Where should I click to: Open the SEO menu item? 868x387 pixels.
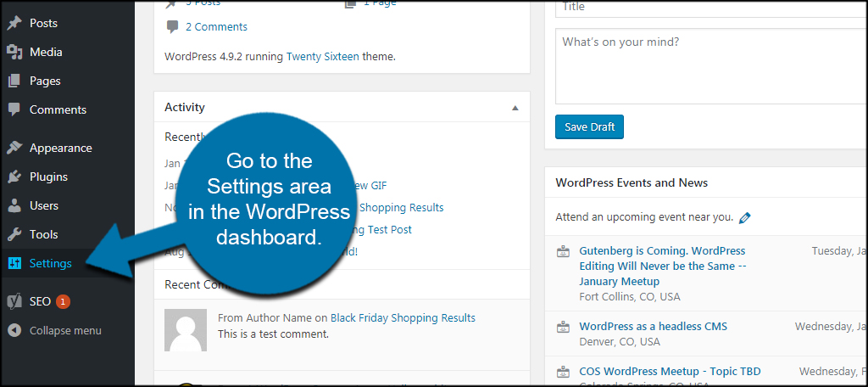(x=41, y=301)
